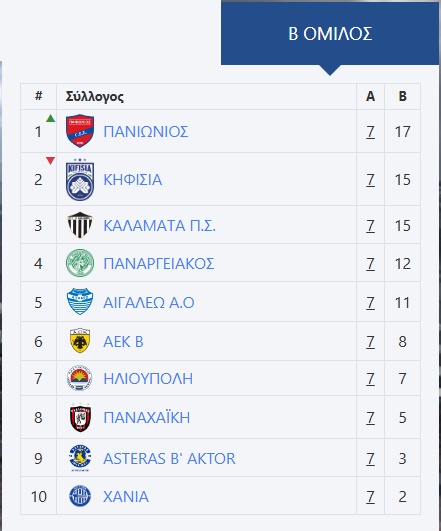The height and width of the screenshot is (531, 441).
Task: Click the Panachaiki red-black badge
Action: coord(80,417)
